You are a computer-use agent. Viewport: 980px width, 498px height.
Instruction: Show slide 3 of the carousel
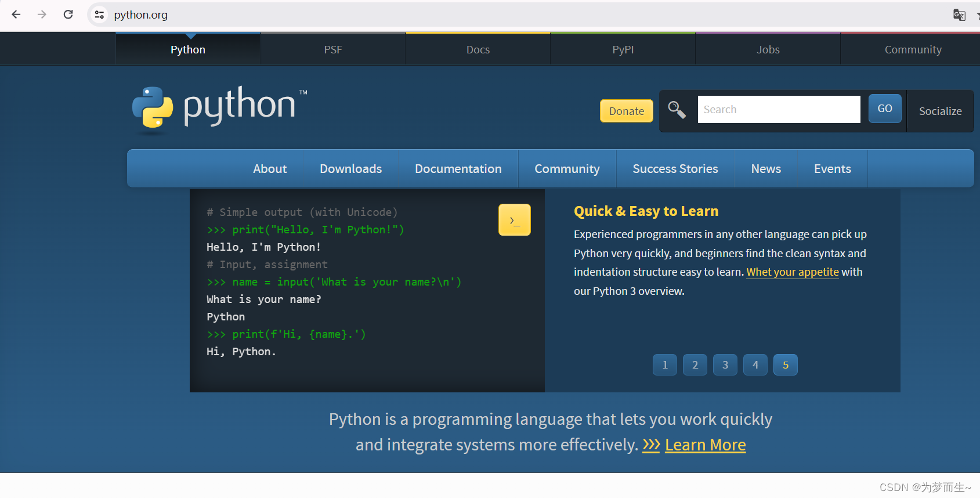(x=725, y=365)
